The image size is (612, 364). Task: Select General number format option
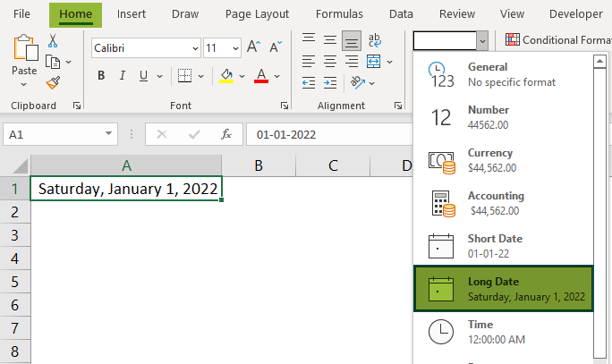point(503,74)
